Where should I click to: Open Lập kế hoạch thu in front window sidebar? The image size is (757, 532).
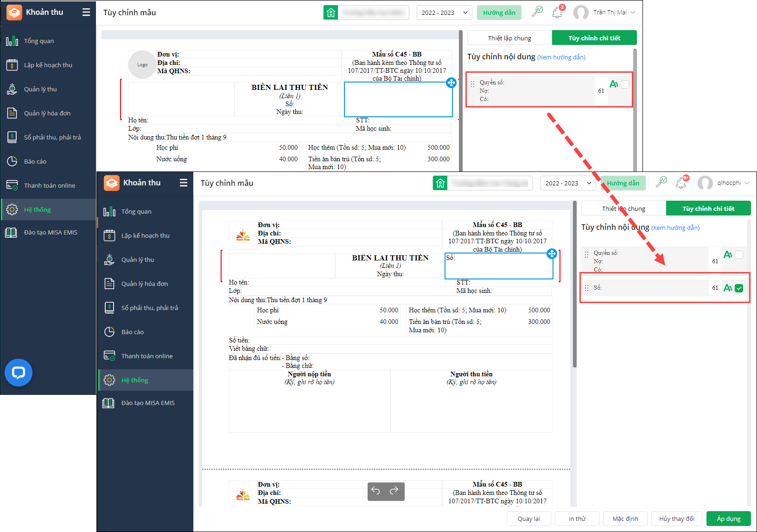click(x=146, y=235)
